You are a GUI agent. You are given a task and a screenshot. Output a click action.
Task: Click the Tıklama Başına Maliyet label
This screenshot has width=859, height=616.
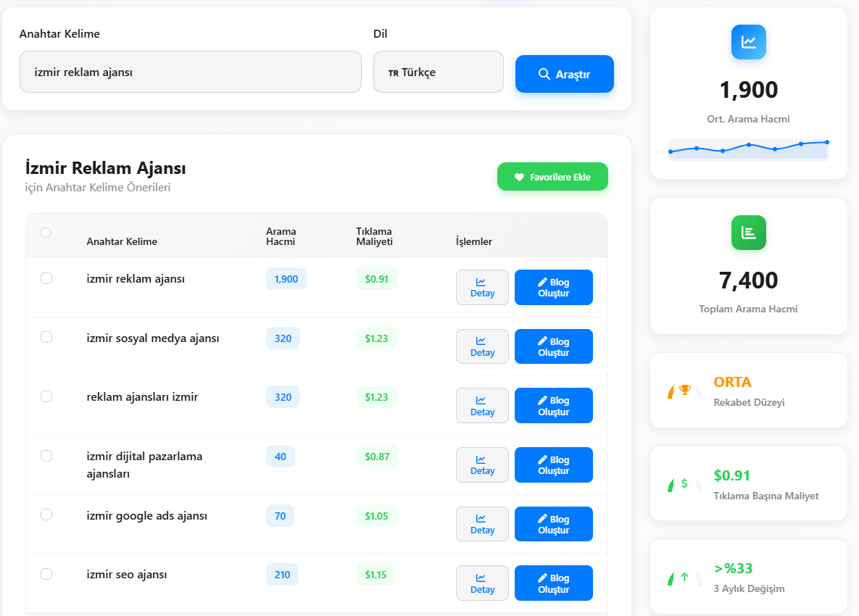coord(766,496)
